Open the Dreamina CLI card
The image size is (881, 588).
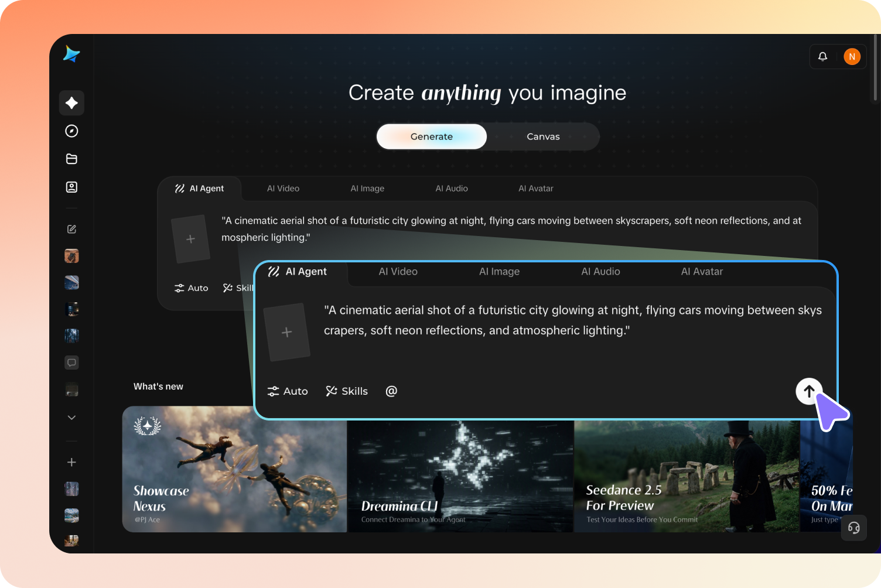pos(460,476)
